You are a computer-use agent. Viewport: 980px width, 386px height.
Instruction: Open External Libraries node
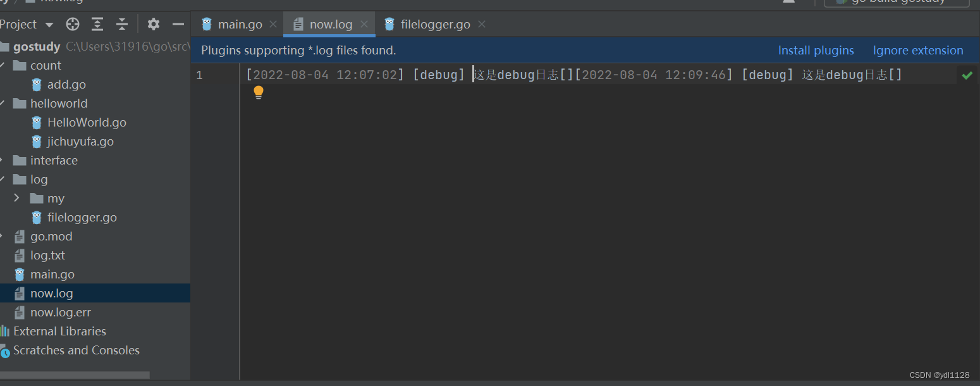pyautogui.click(x=59, y=331)
